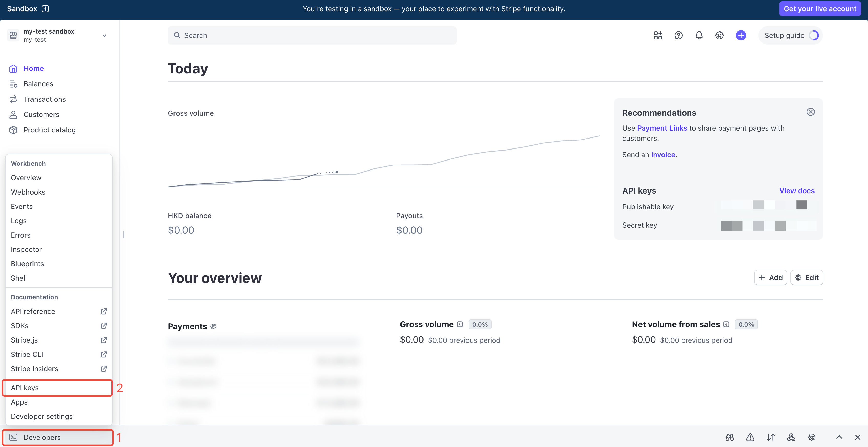Dismiss the Recommendations panel

click(810, 112)
